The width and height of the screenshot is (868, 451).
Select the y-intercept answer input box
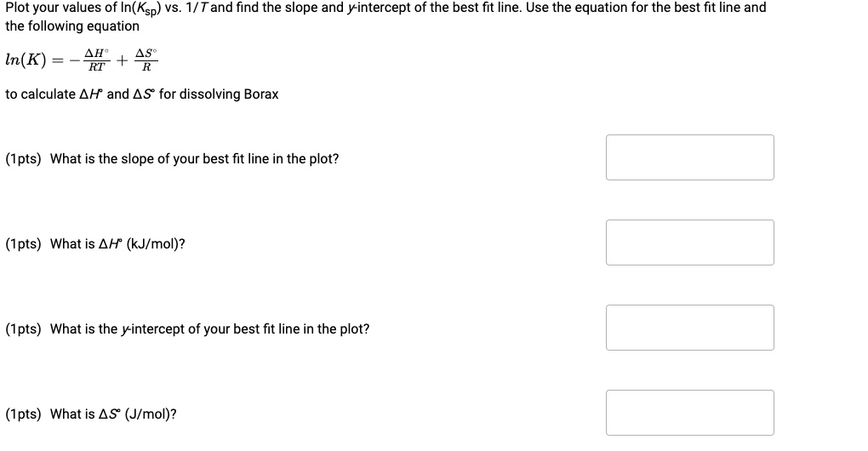[689, 328]
